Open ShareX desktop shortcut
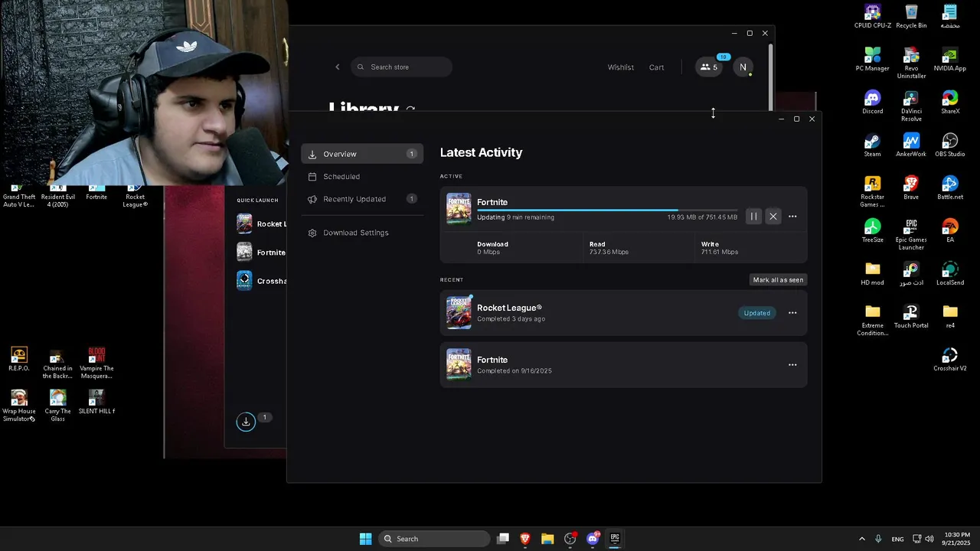The image size is (980, 551). click(x=950, y=103)
